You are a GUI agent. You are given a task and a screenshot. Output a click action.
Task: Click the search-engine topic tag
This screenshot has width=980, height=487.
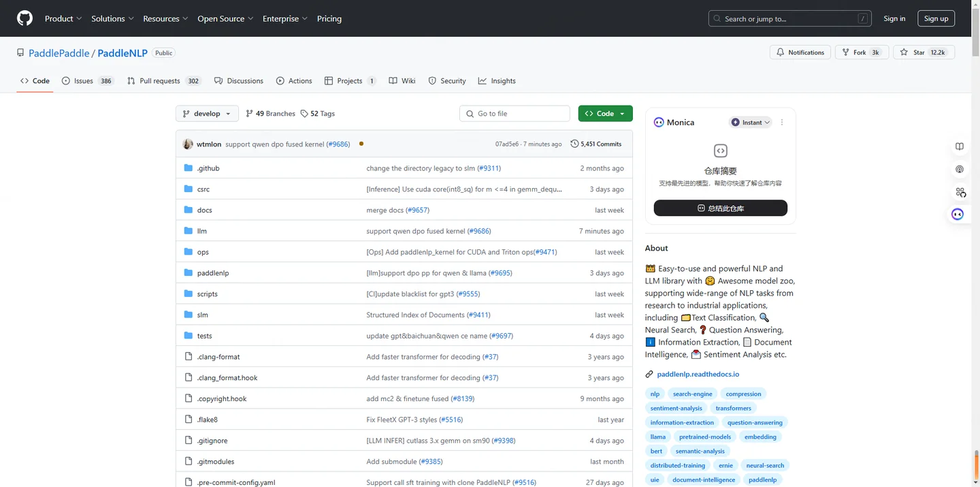(693, 394)
